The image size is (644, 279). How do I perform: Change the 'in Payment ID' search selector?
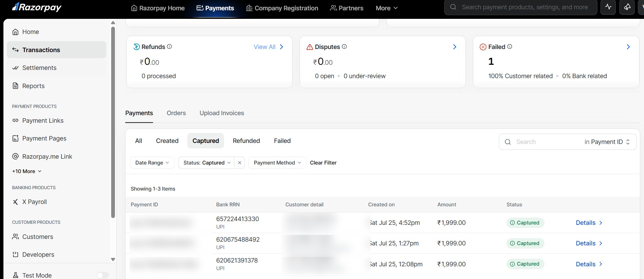607,142
